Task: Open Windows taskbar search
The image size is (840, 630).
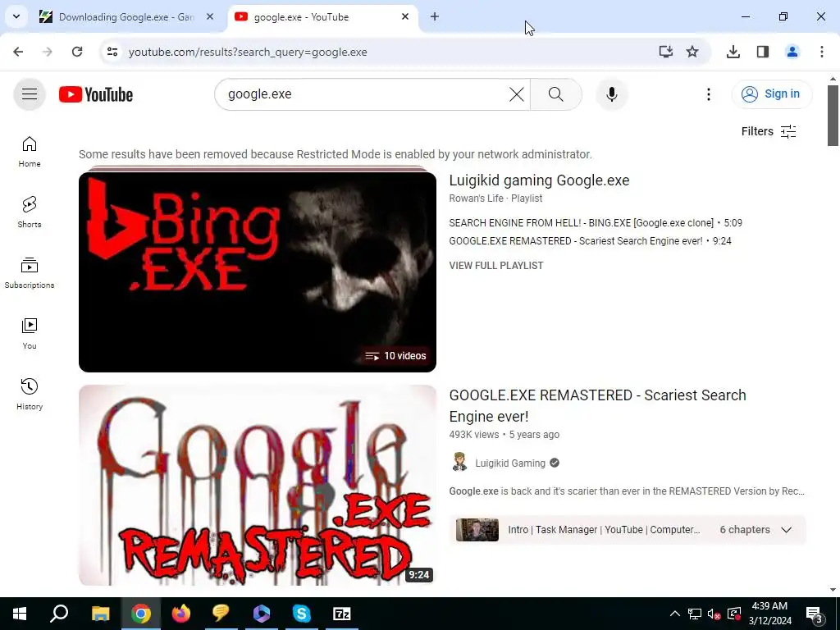Action: (59, 614)
